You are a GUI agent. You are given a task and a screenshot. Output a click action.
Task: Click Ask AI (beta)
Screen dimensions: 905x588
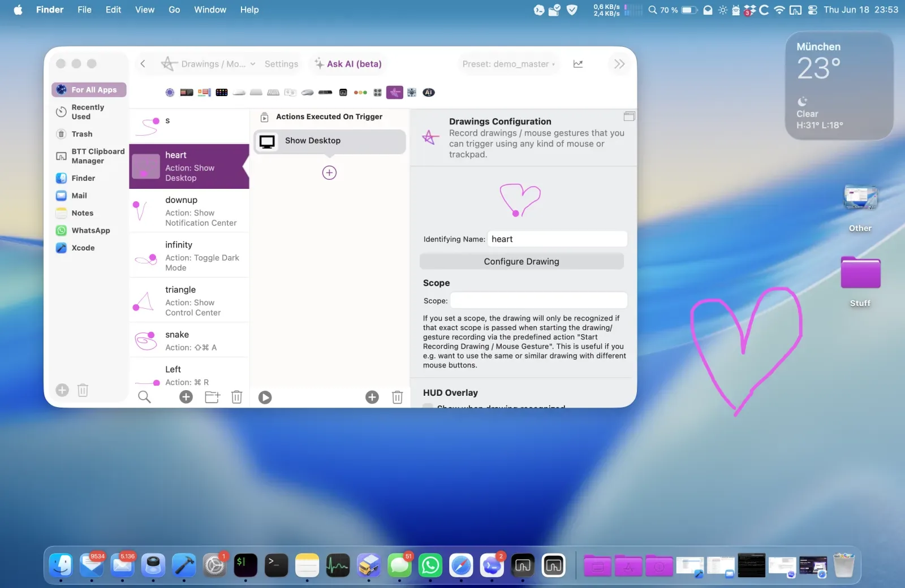pyautogui.click(x=348, y=64)
